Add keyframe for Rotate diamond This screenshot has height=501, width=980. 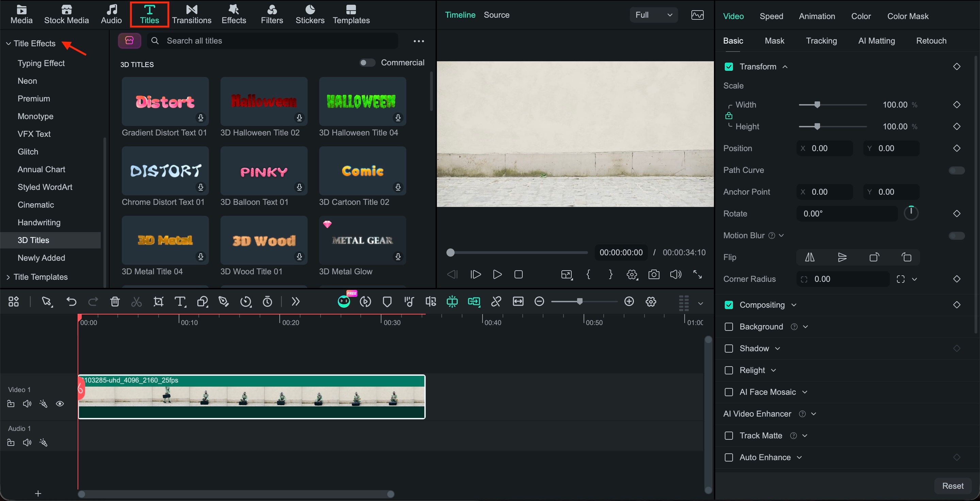(957, 214)
